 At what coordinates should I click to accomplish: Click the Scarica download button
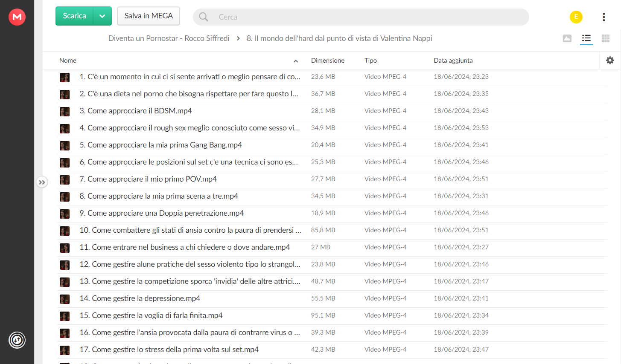tap(75, 16)
